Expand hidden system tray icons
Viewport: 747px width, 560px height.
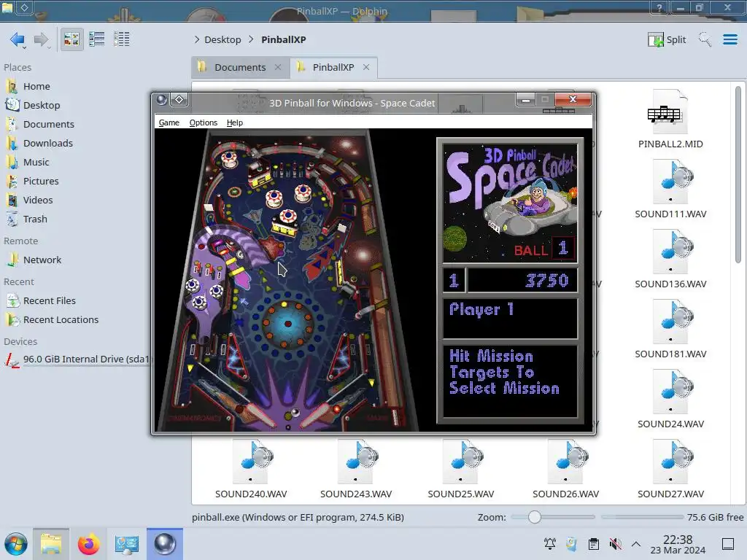[x=636, y=544]
